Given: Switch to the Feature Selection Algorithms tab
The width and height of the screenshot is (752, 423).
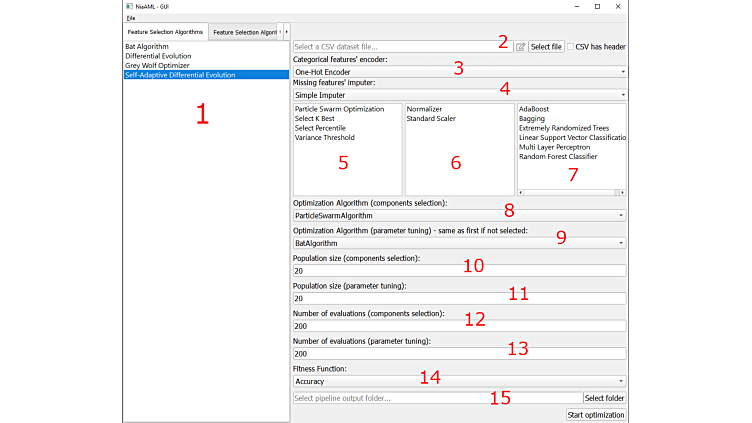Looking at the screenshot, I should 165,32.
